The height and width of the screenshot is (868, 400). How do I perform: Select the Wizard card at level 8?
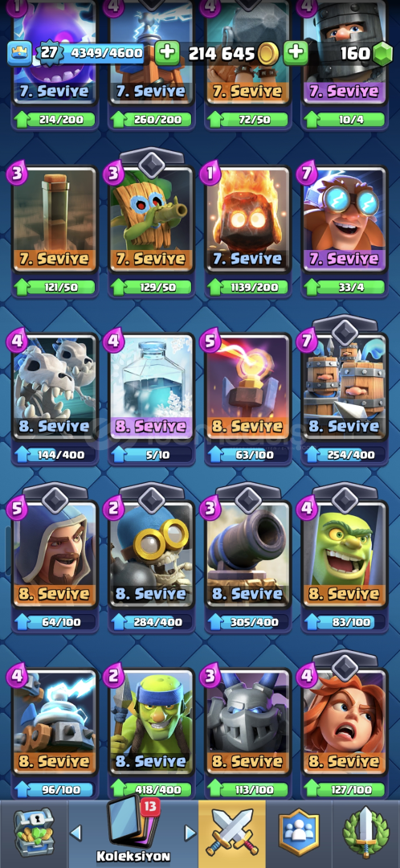55,554
